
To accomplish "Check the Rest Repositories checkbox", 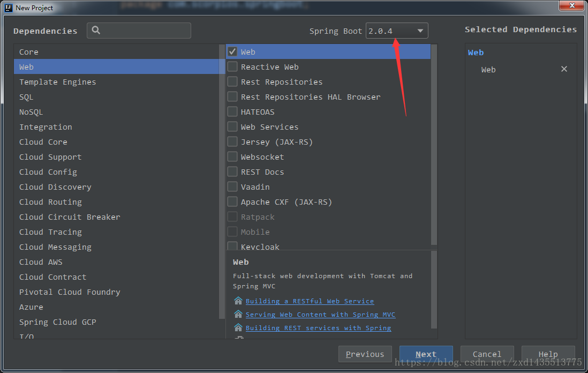I will coord(232,81).
